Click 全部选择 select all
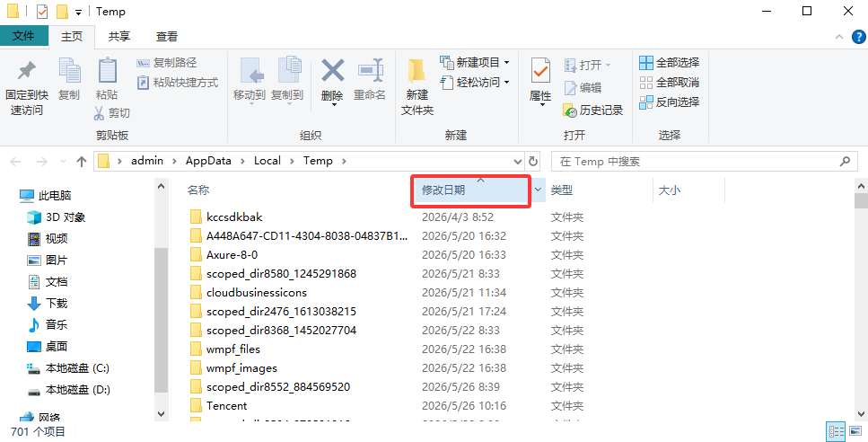Screen dimensions: 868x442 pyautogui.click(x=670, y=62)
